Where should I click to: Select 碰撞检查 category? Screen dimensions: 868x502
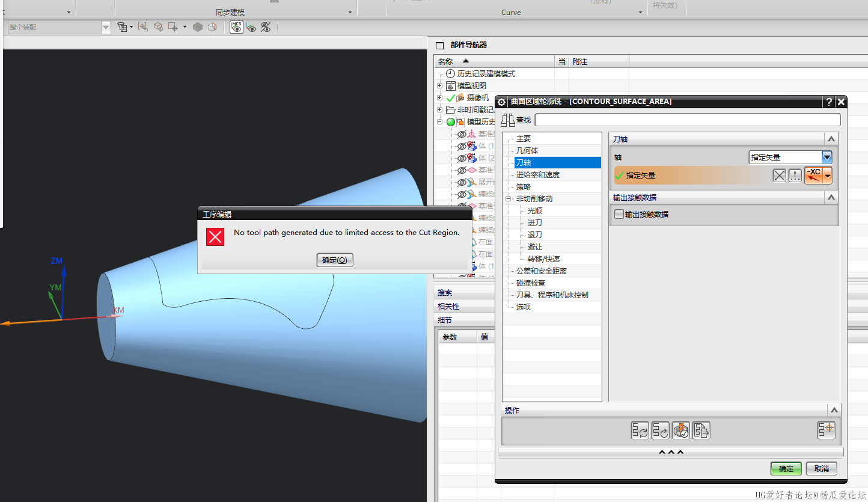click(x=531, y=283)
